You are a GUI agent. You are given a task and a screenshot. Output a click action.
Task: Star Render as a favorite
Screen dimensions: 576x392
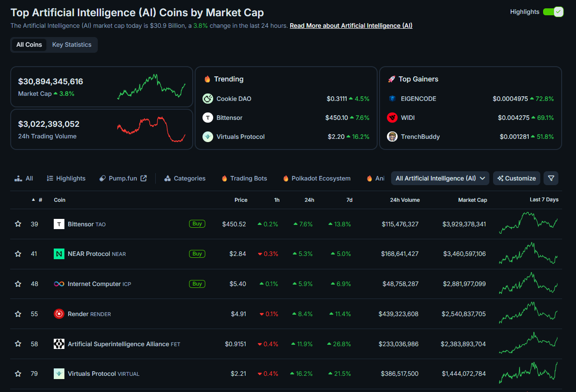tap(18, 314)
